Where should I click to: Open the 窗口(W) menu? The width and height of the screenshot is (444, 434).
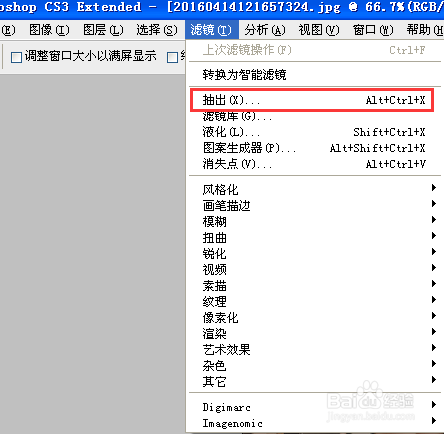point(373,30)
